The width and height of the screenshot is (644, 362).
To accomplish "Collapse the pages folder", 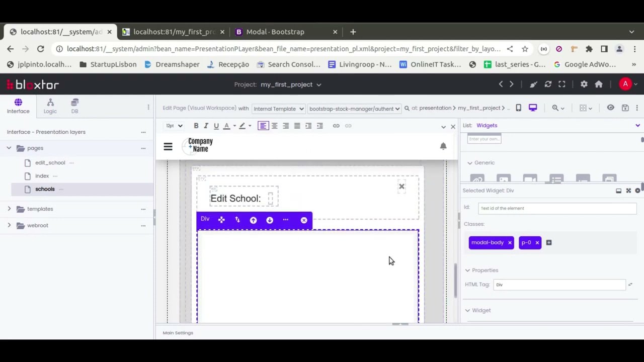I will click(x=9, y=148).
